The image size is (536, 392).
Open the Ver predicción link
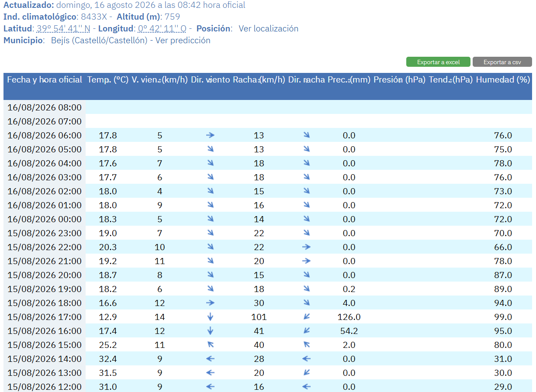183,40
